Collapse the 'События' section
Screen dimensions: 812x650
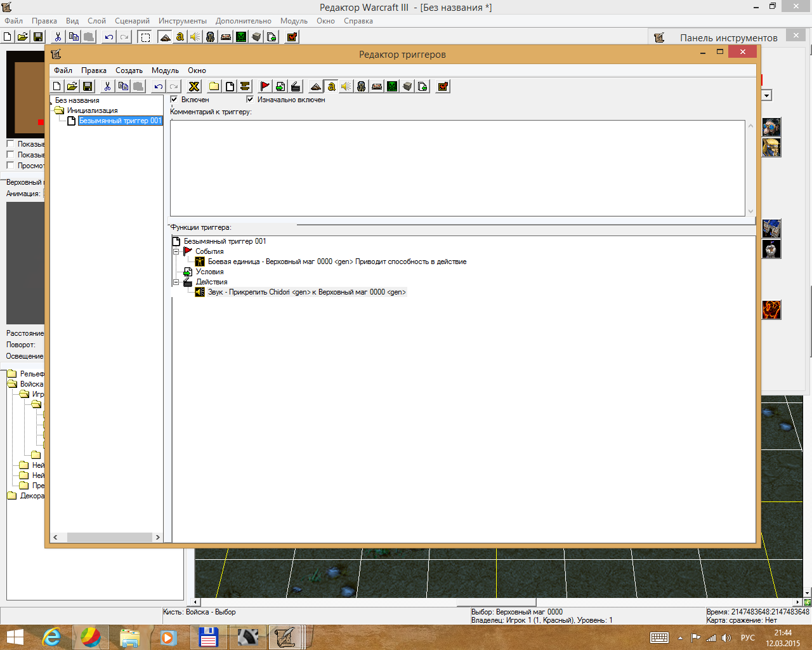coord(176,251)
